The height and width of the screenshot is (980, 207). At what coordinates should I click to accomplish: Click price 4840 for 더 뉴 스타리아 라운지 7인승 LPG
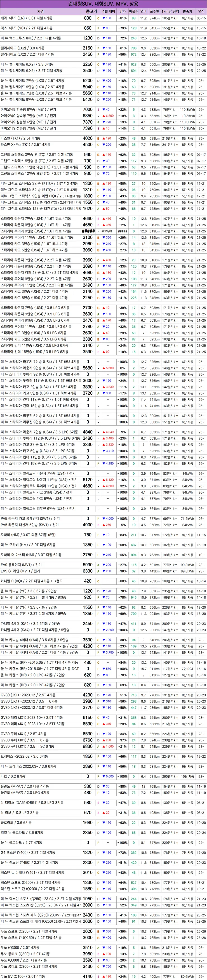88,432
